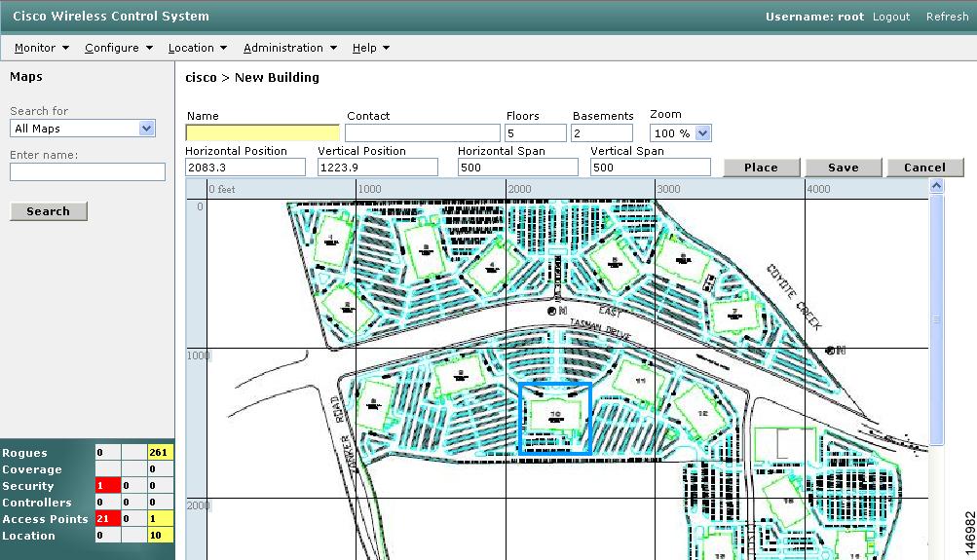This screenshot has width=977, height=560.
Task: Click the building Name input field
Action: [x=262, y=132]
